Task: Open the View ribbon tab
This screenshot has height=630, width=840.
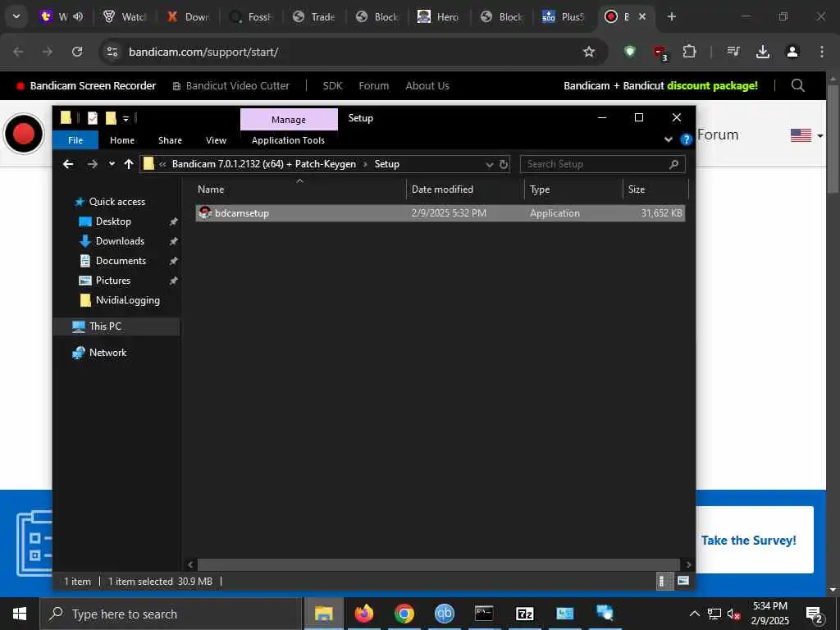Action: pos(216,139)
